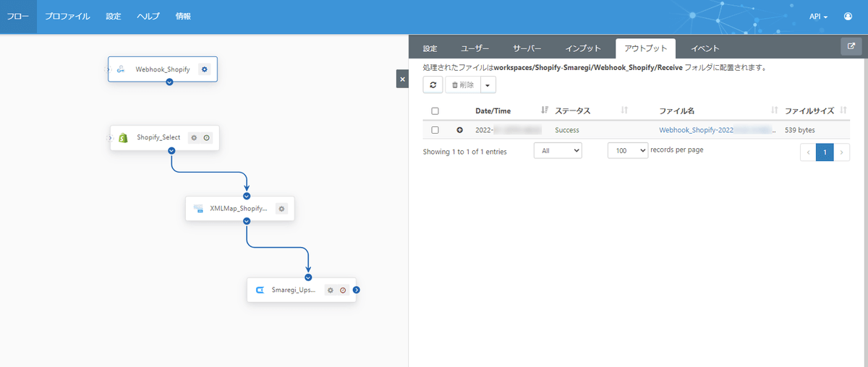
Task: Toggle the select-all checkbox in table header
Action: click(435, 111)
